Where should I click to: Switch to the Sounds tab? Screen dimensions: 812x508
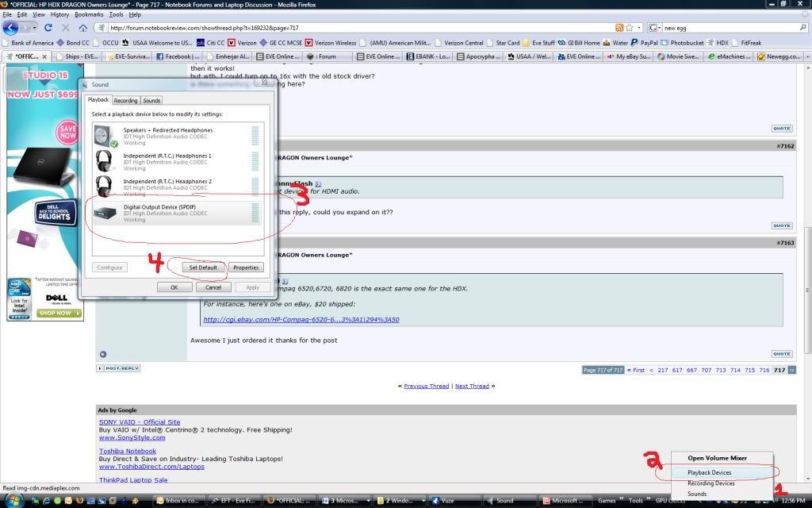151,101
